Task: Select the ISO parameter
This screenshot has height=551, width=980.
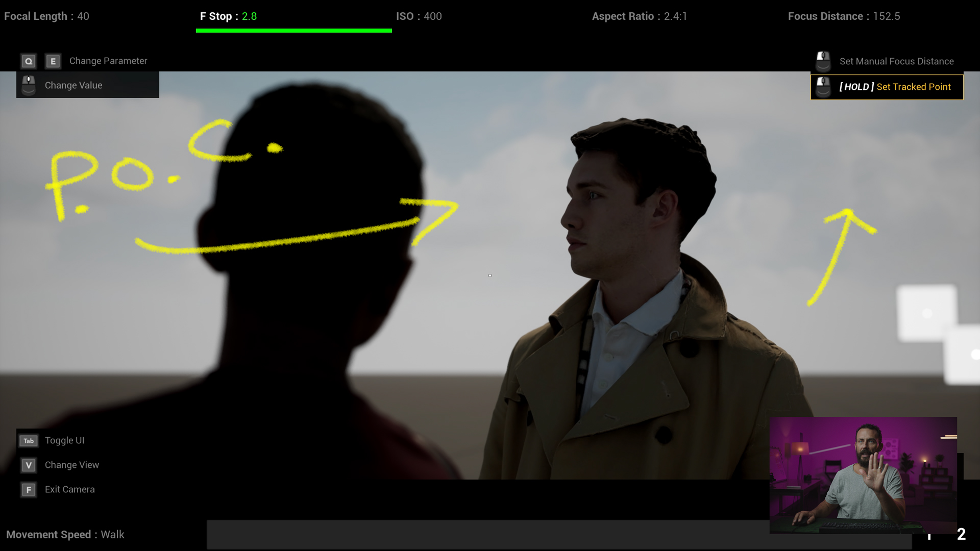Action: (419, 16)
